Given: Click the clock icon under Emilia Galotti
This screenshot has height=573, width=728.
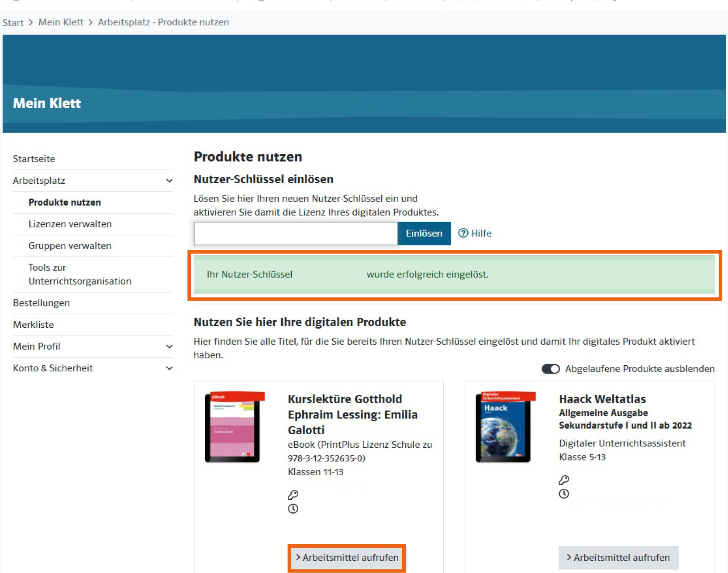Looking at the screenshot, I should (x=293, y=508).
